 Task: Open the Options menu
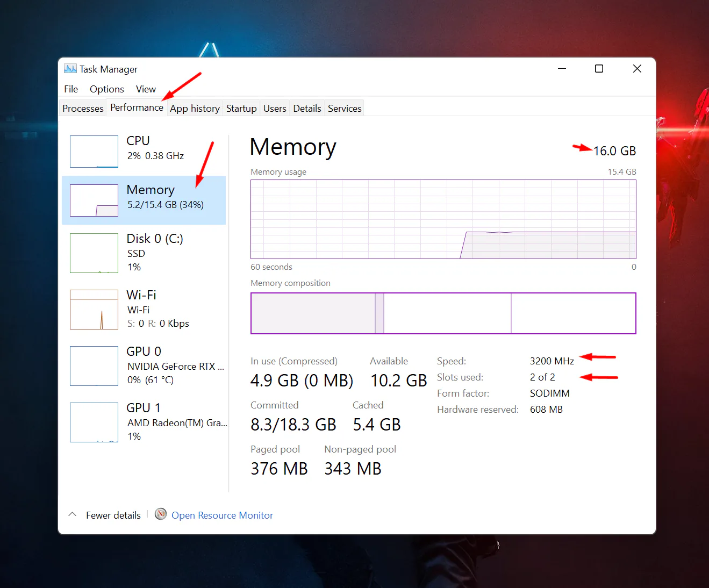click(107, 89)
